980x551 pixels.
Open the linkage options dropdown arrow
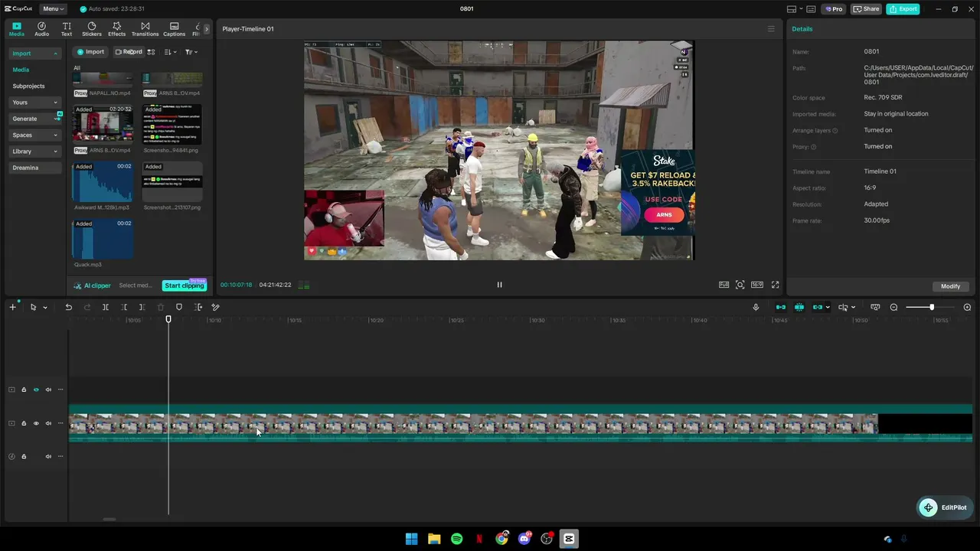828,308
